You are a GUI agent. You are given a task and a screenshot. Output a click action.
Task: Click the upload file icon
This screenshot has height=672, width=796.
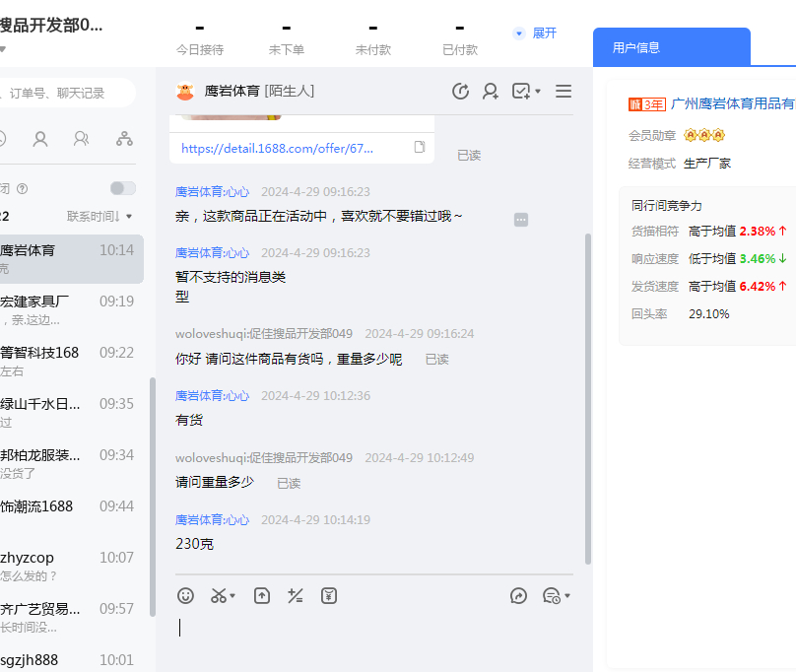pos(261,595)
